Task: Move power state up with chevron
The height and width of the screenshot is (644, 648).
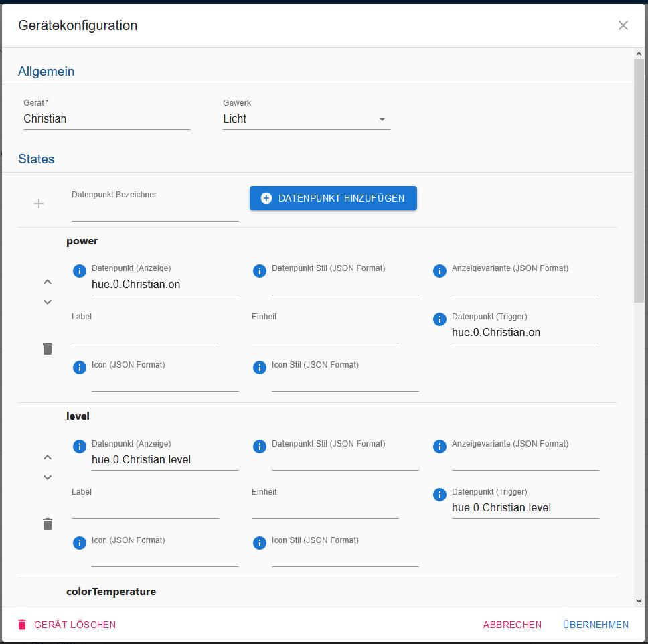Action: (48, 282)
